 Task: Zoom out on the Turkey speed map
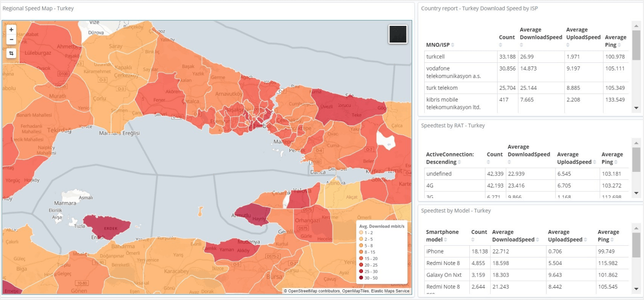11,40
